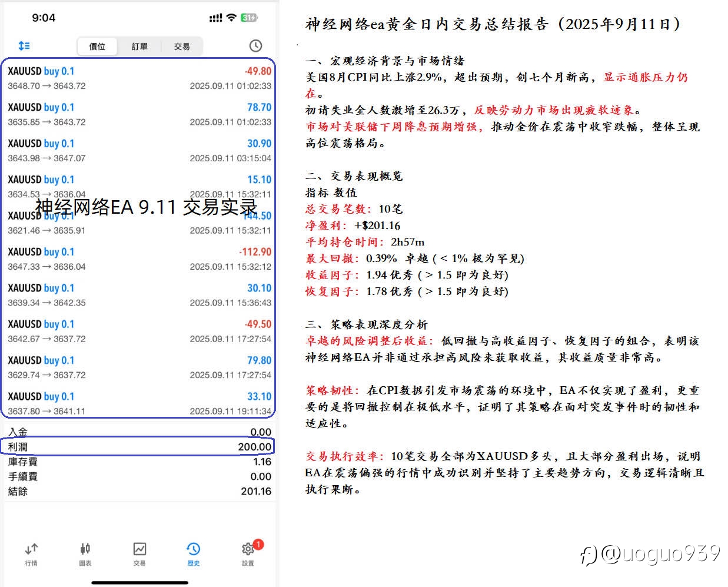728x587 pixels.
Task: Select price range 3629.74 → 3637.72
Action: coord(46,375)
